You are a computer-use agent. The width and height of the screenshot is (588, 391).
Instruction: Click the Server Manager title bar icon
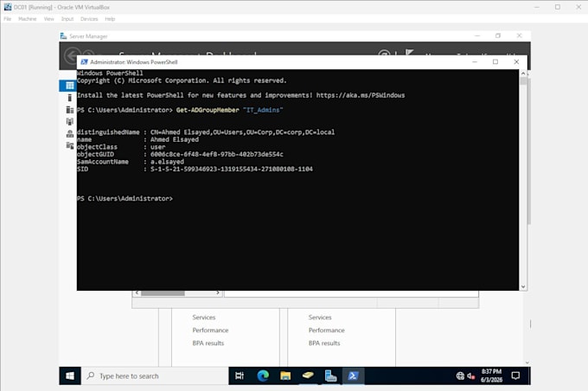63,36
